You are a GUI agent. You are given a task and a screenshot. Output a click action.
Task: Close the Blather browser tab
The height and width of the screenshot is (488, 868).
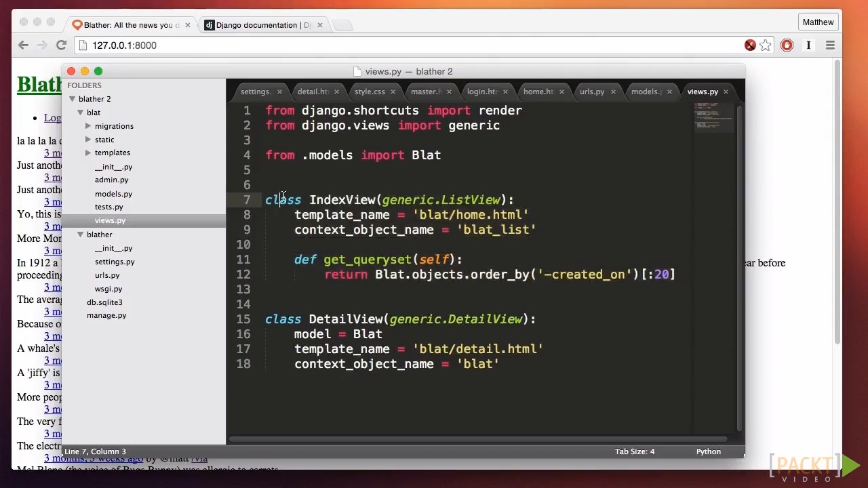(188, 25)
